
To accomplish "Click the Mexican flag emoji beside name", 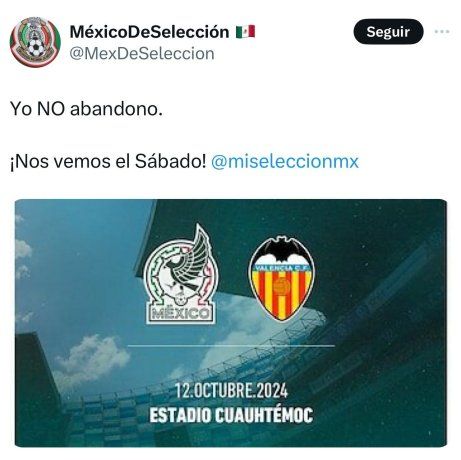I will 246,32.
